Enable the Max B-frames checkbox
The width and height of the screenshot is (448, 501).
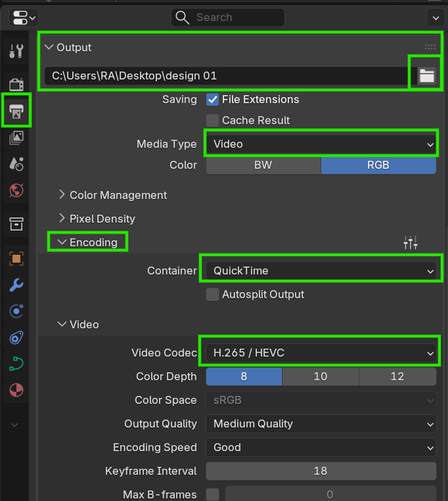[x=212, y=494]
